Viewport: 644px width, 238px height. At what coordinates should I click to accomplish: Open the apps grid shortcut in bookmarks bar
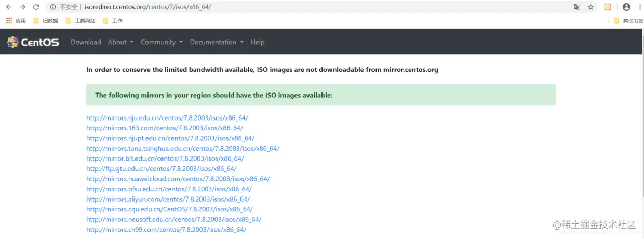[x=16, y=21]
